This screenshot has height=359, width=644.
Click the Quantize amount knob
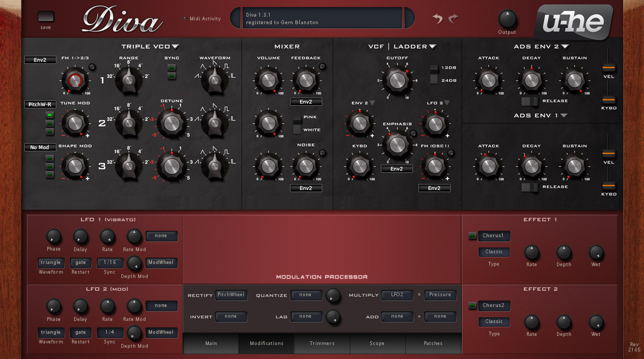tap(333, 295)
